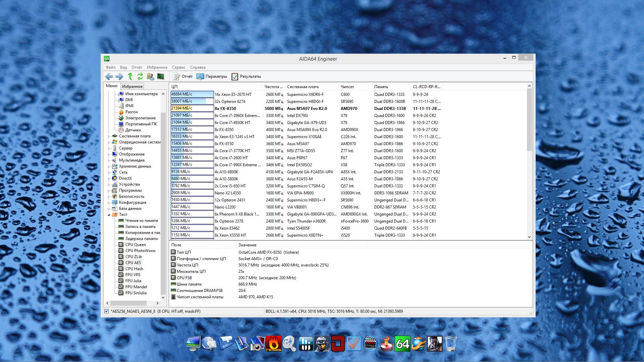
Task: Click the Параметры toolbar button
Action: pyautogui.click(x=212, y=76)
